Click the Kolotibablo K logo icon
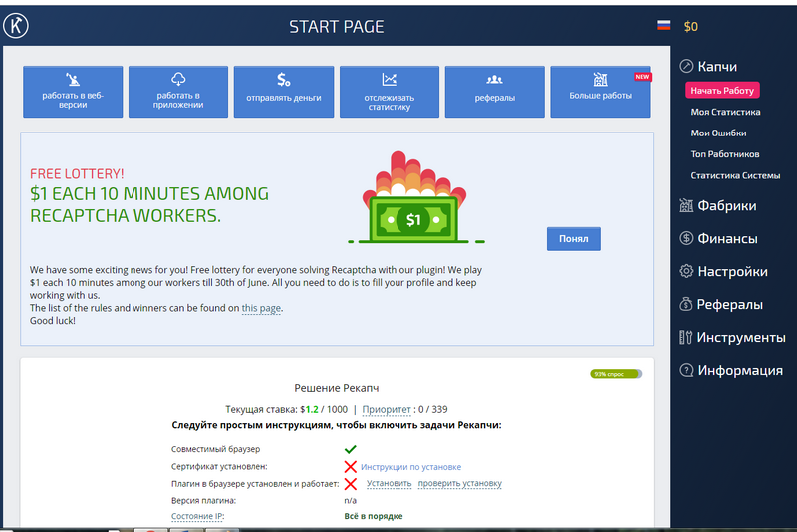The image size is (797, 532). tap(16, 26)
